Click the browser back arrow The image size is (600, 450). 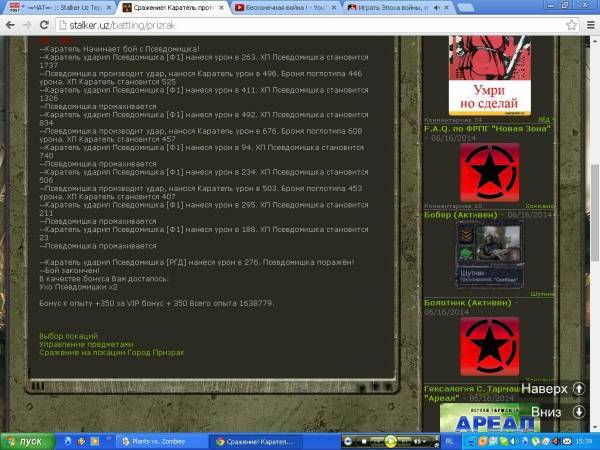(9, 25)
